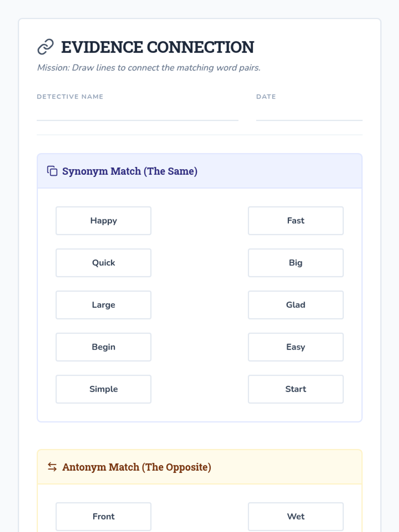
Task: Select the Simple word box
Action: (103, 389)
